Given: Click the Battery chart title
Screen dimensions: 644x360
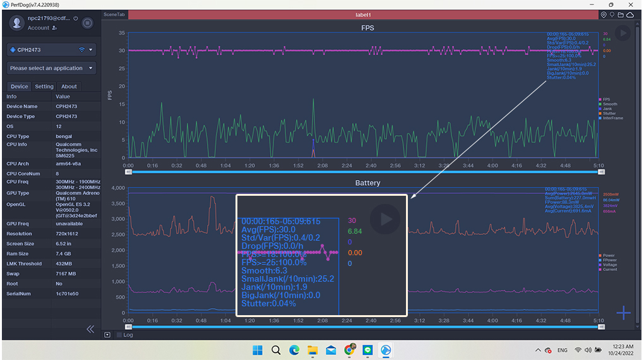Looking at the screenshot, I should 367,183.
